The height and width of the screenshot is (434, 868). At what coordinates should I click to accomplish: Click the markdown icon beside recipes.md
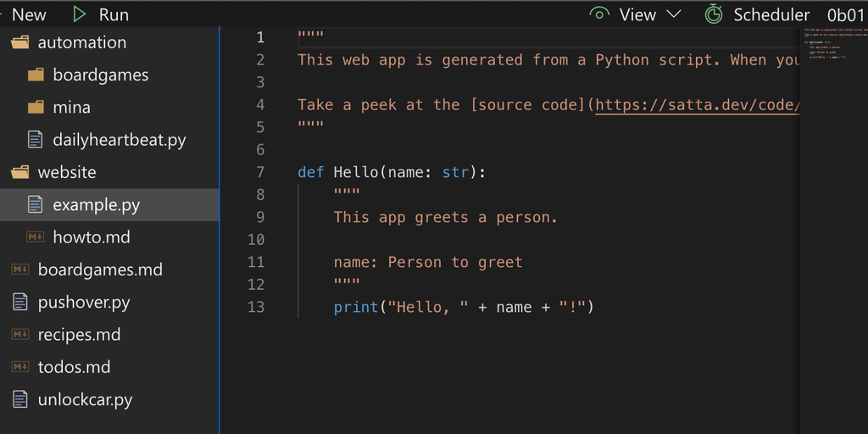tap(19, 335)
